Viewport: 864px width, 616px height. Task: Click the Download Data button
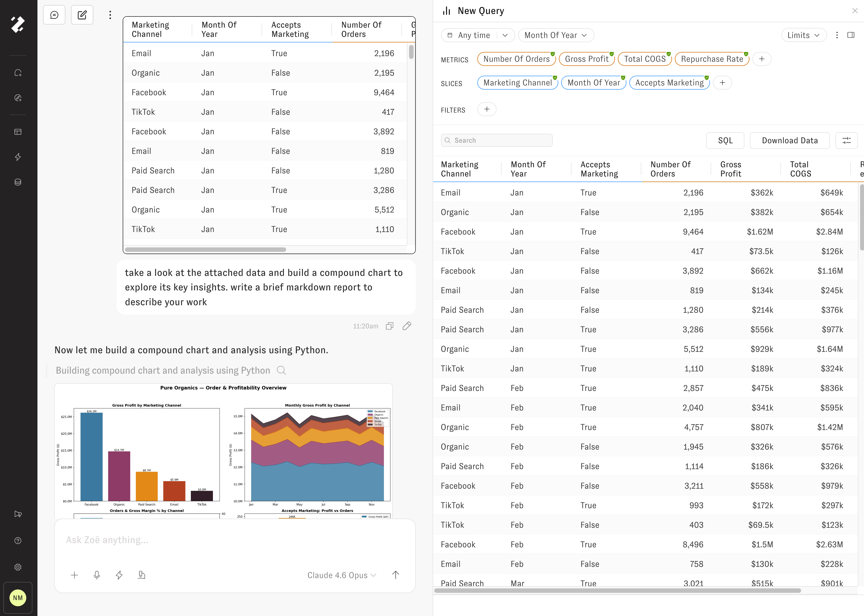pos(790,141)
